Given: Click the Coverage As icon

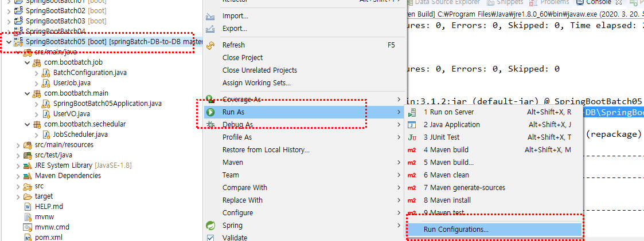Looking at the screenshot, I should [210, 99].
